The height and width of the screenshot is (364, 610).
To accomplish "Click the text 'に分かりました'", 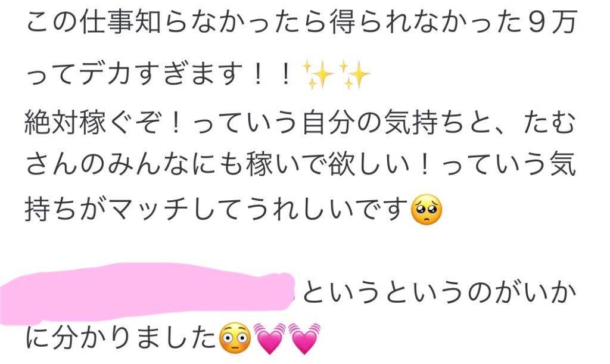I will point(122,338).
